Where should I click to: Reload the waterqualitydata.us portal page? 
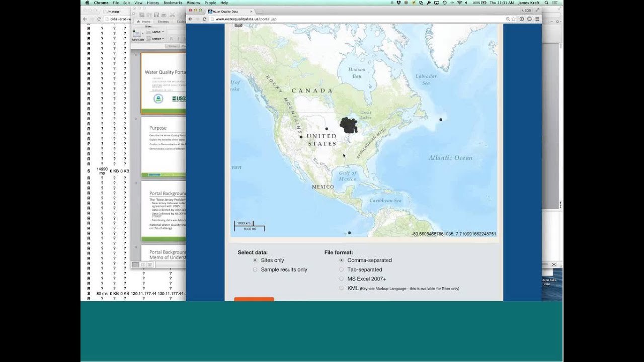click(204, 19)
